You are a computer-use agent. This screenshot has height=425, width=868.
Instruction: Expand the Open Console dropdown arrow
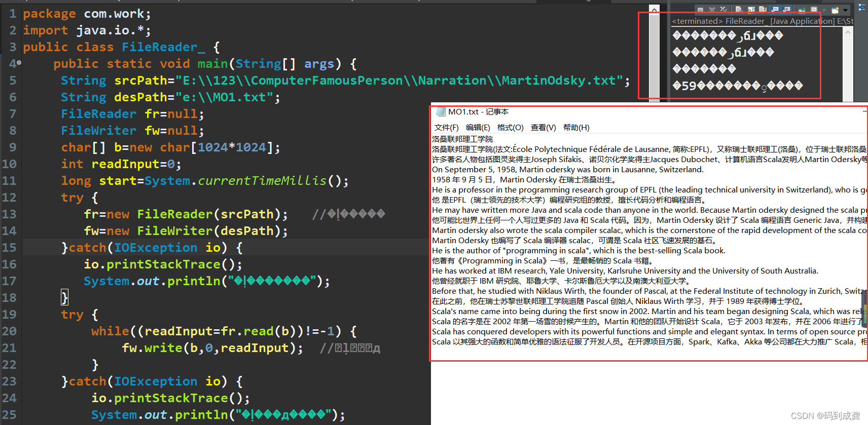(845, 10)
